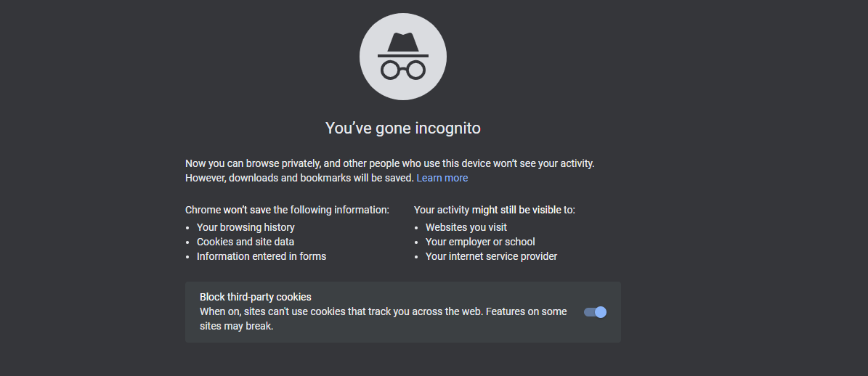Click the "Block third-party cookies" title text
This screenshot has height=376, width=868.
[x=255, y=297]
